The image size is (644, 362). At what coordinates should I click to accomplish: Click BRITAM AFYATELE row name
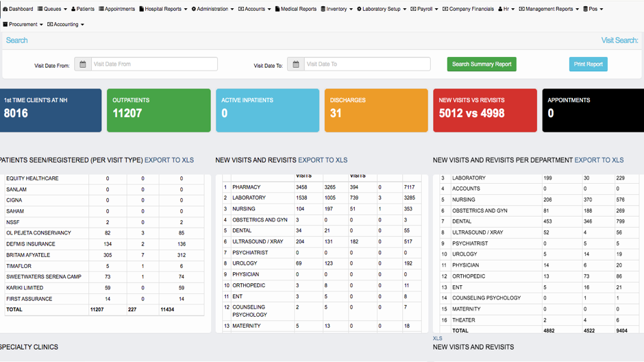pos(28,255)
